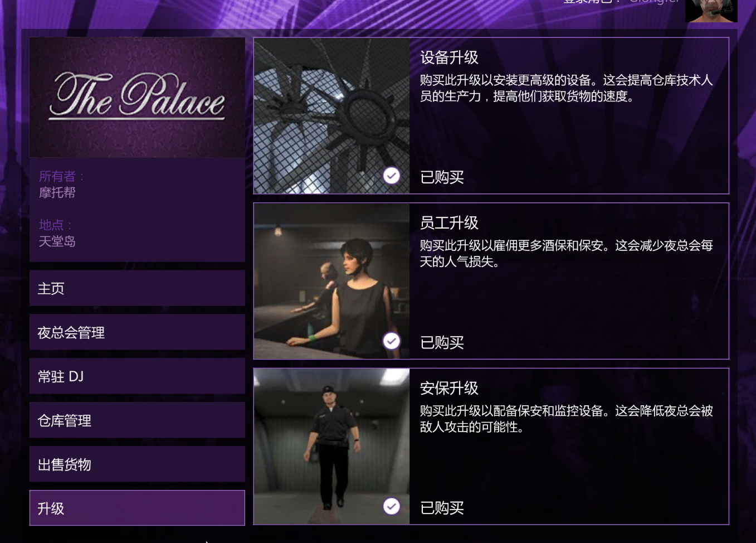Click the checkmark on 员工升级 image

pos(392,341)
